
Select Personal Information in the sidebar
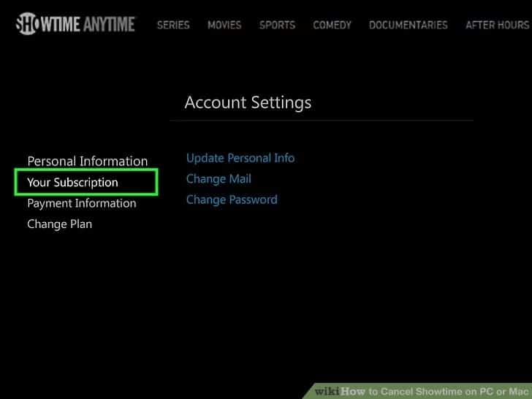coord(88,161)
